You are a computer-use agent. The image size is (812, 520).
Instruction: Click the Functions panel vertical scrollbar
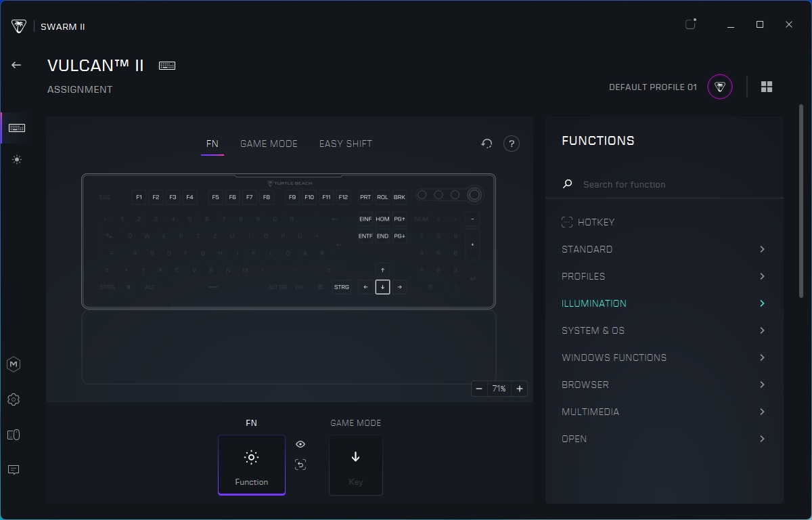(802, 200)
